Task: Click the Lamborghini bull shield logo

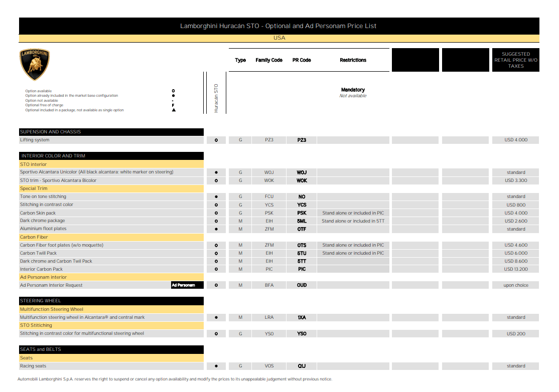Action: click(x=34, y=64)
